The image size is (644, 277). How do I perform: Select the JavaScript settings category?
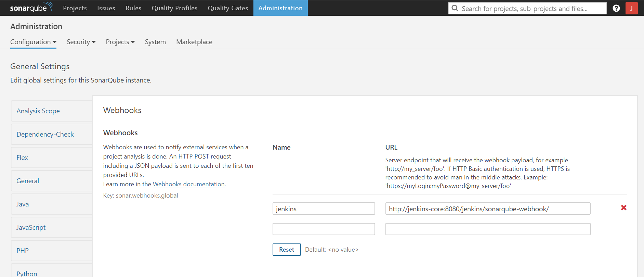pyautogui.click(x=52, y=227)
